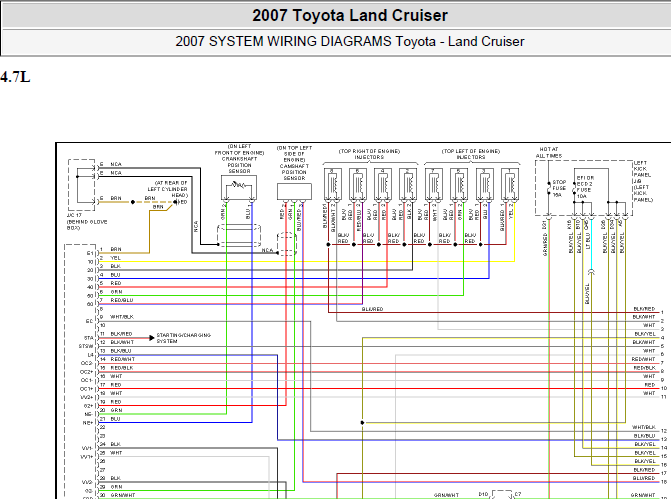Click the 'GRN/RED' wire label below D21
Screen dimensions: 671x499
point(545,245)
